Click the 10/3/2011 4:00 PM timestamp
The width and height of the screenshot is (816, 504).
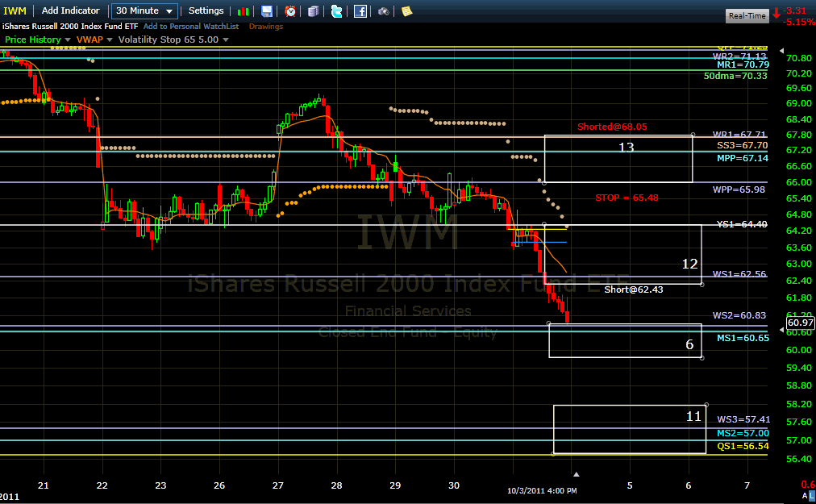click(x=542, y=490)
